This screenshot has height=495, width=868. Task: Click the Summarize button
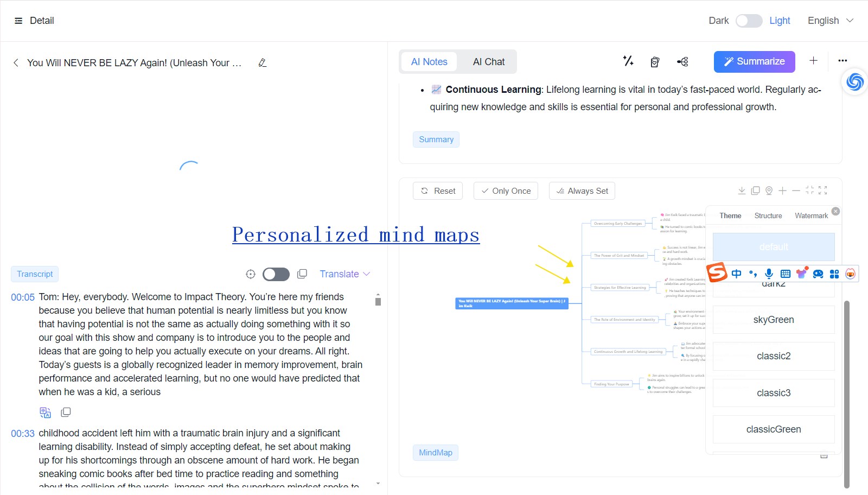click(x=754, y=61)
